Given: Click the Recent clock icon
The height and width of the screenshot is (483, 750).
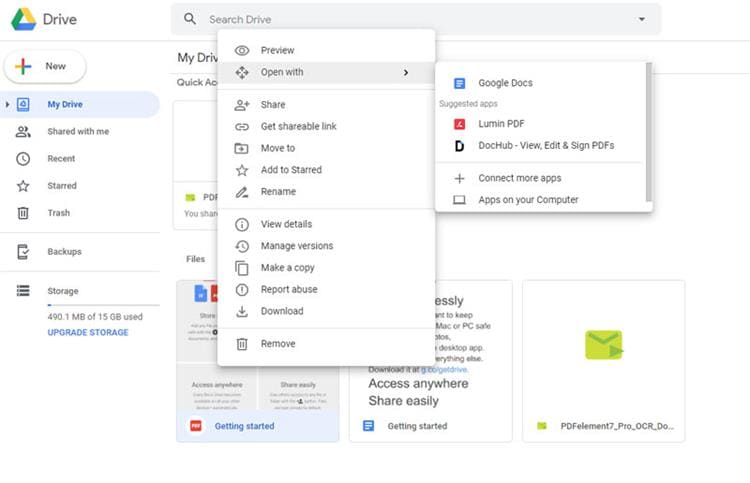Looking at the screenshot, I should click(x=23, y=159).
